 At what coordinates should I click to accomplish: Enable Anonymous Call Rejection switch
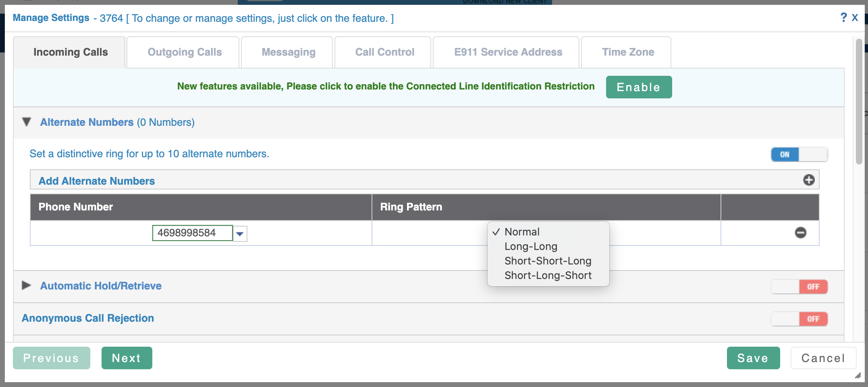point(799,319)
